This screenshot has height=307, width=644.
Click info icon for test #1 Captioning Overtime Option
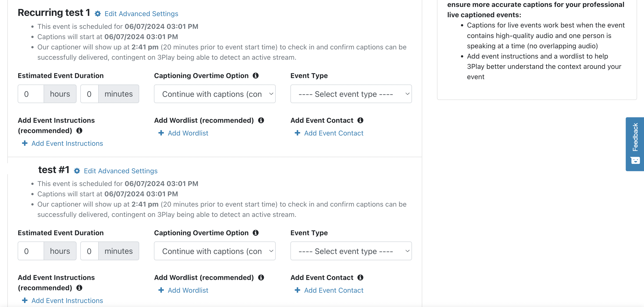tap(256, 233)
